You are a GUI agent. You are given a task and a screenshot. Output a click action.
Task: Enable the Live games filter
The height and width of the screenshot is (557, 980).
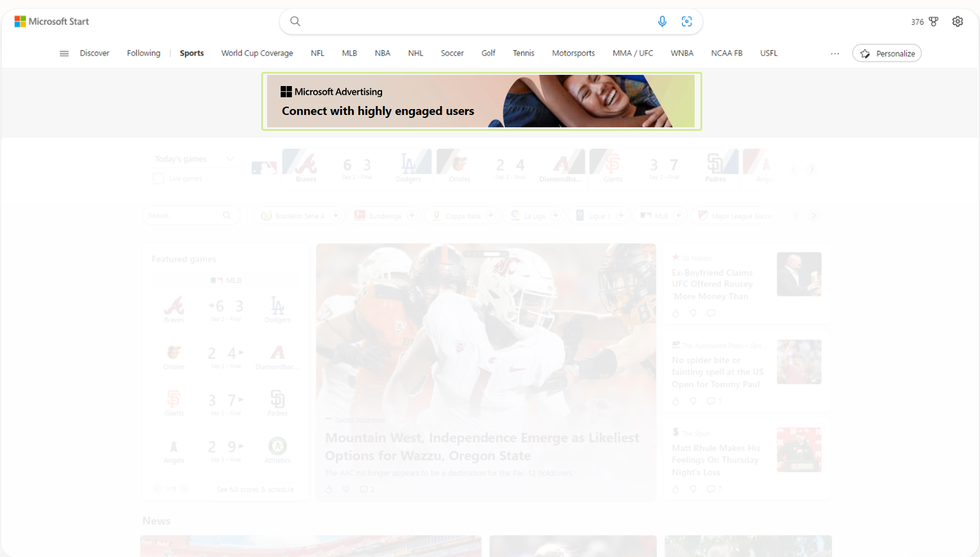tap(158, 178)
